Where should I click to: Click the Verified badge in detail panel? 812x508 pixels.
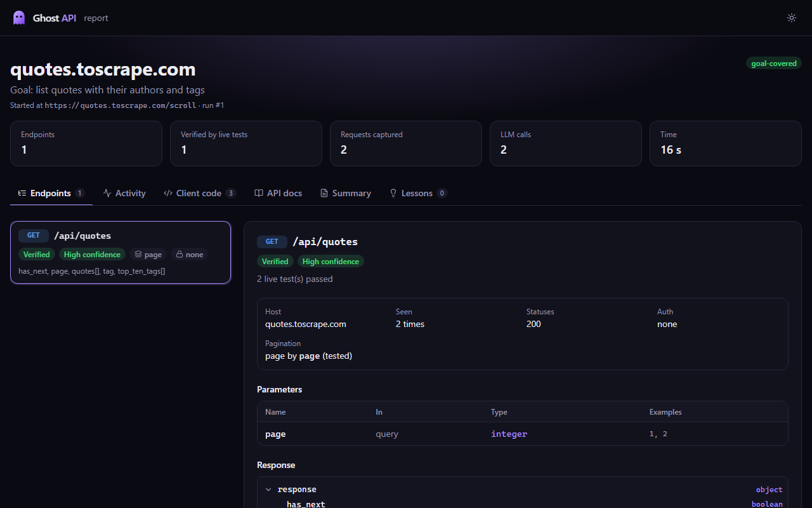coord(275,262)
